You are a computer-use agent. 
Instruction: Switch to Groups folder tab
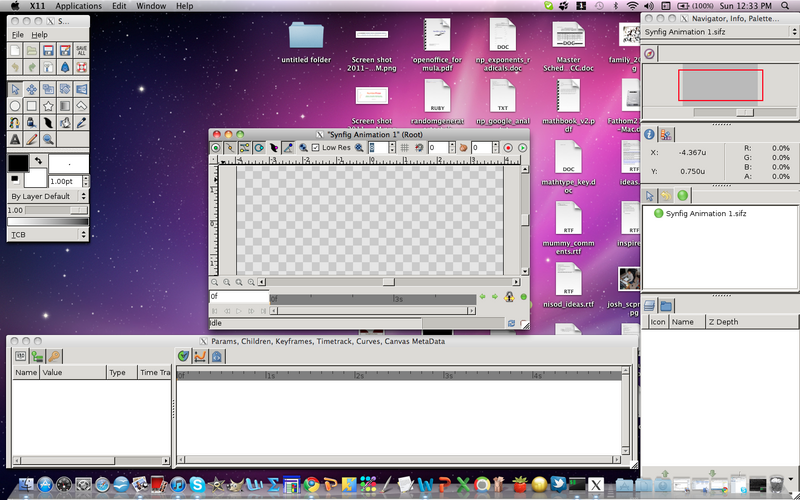point(666,306)
